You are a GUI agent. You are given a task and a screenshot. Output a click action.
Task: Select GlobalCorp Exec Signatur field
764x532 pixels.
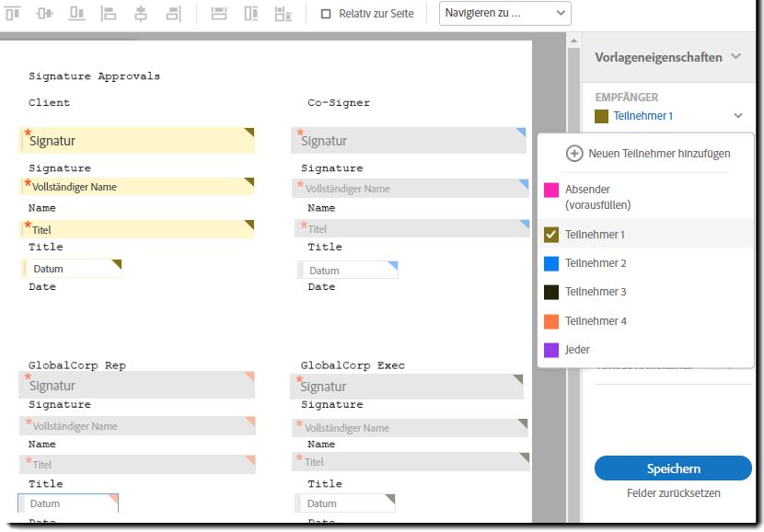coord(408,387)
